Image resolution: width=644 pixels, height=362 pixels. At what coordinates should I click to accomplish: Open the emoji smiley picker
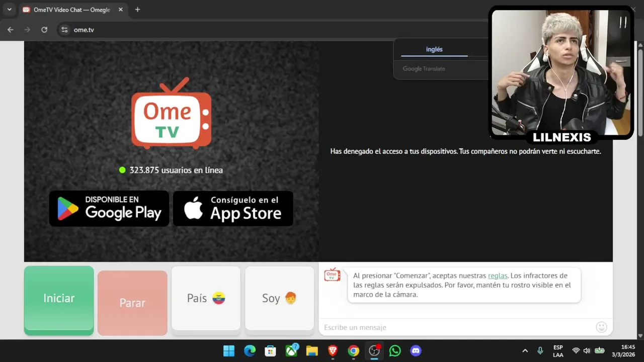(601, 327)
